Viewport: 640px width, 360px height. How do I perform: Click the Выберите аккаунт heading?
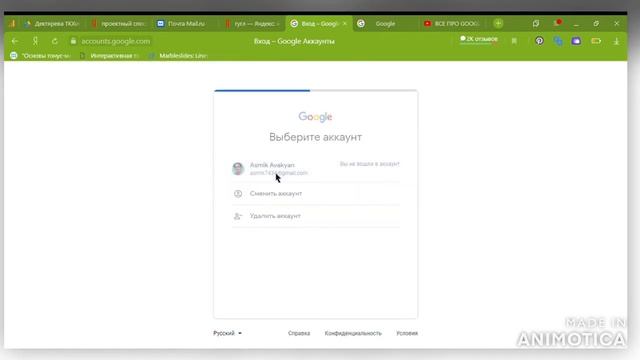tap(316, 137)
